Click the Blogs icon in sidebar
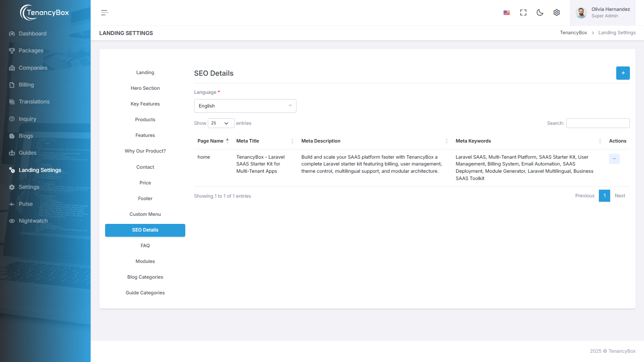The width and height of the screenshot is (644, 362). click(x=12, y=136)
